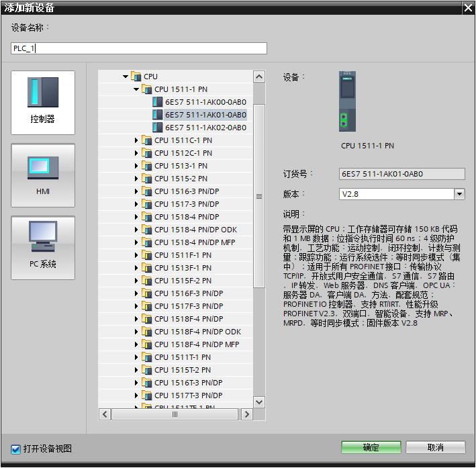476x468 pixels.
Task: Click the CPU 1516-3 PN/DP folder icon
Action: pos(146,191)
